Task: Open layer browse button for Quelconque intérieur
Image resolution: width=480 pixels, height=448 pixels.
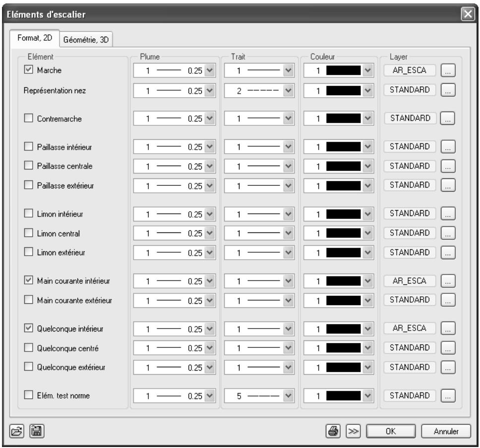Action: point(448,329)
